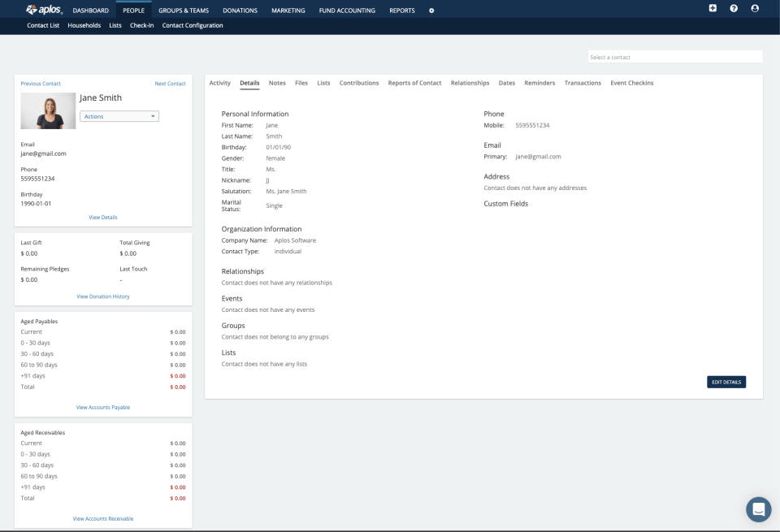Click the 5595551234 mobile number in Details
The width and height of the screenshot is (780, 532).
pos(532,125)
